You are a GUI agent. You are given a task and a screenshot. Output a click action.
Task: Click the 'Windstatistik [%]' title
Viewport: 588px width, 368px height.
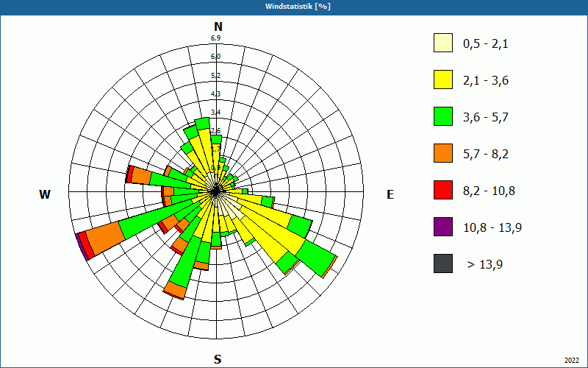pyautogui.click(x=298, y=7)
